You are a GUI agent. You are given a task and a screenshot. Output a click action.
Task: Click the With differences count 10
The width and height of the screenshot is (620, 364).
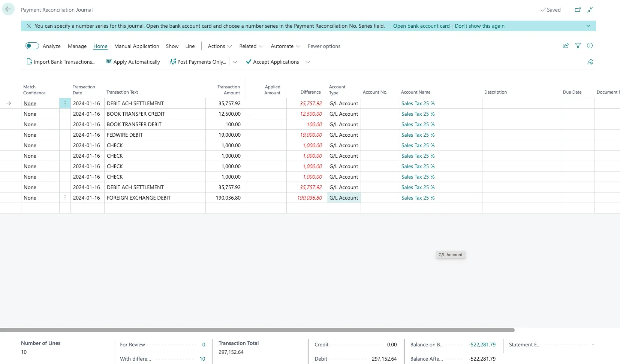pyautogui.click(x=202, y=359)
